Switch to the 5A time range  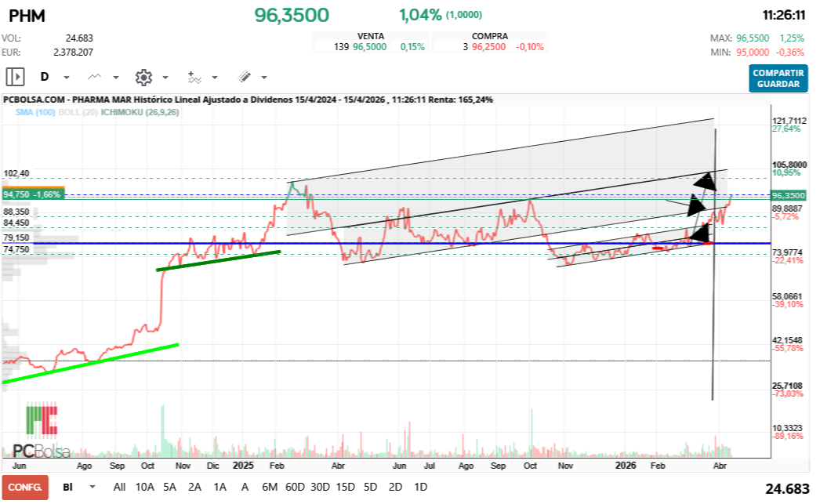point(169,487)
